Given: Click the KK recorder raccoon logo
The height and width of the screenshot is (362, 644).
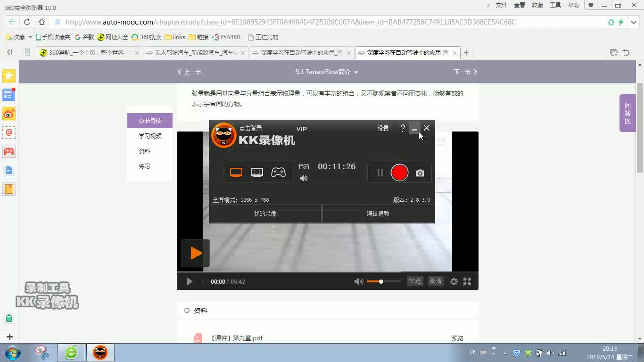Looking at the screenshot, I should coord(223,135).
